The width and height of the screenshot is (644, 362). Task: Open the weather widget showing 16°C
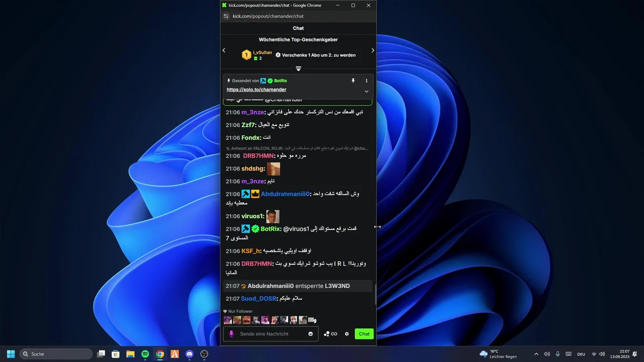[x=498, y=354]
